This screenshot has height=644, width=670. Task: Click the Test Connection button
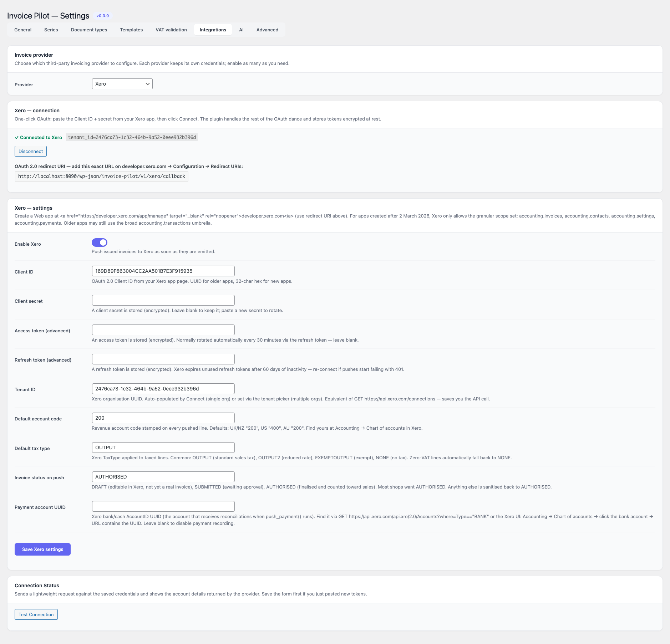pos(36,614)
